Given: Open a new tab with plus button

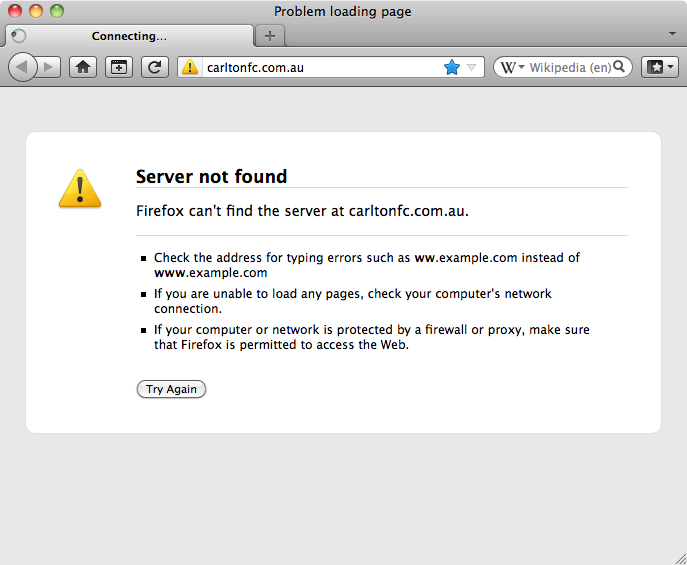Looking at the screenshot, I should (x=269, y=36).
